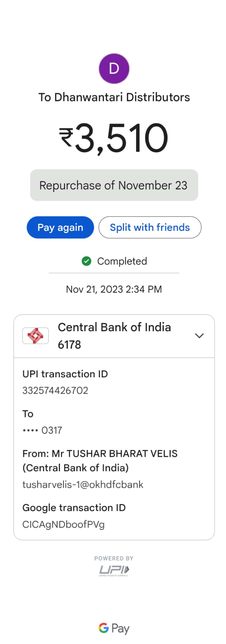Viewport: 226px width, 644px height.
Task: Tap the Google transaction ID value
Action: point(63,524)
